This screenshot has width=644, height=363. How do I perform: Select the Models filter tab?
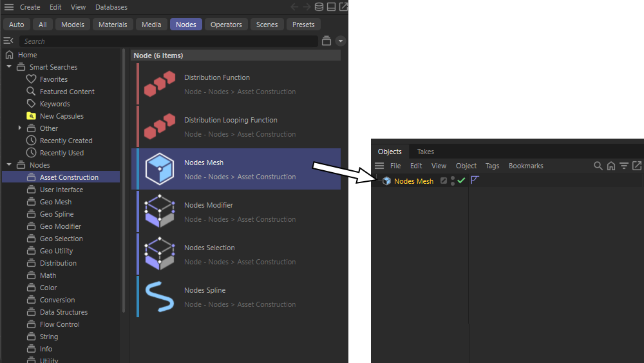pos(73,25)
